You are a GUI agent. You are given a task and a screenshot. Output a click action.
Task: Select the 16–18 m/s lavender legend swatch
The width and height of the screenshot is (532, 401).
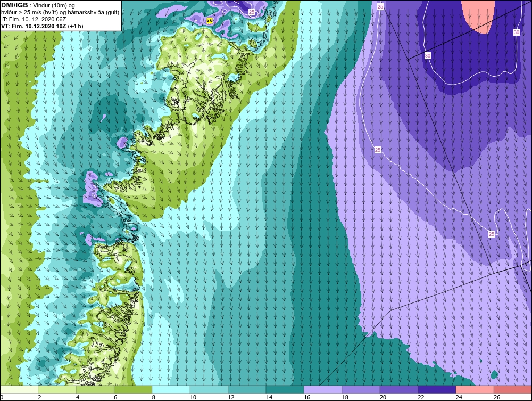(x=323, y=389)
